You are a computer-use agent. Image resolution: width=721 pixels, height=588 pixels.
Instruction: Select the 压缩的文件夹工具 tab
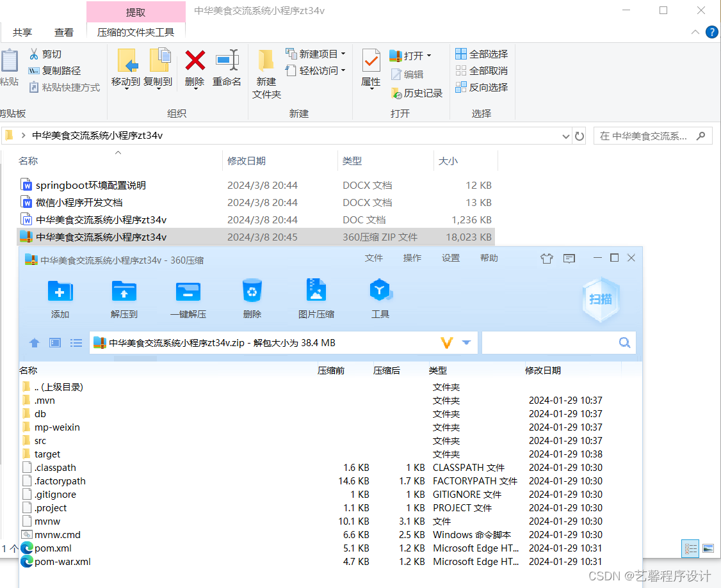136,33
